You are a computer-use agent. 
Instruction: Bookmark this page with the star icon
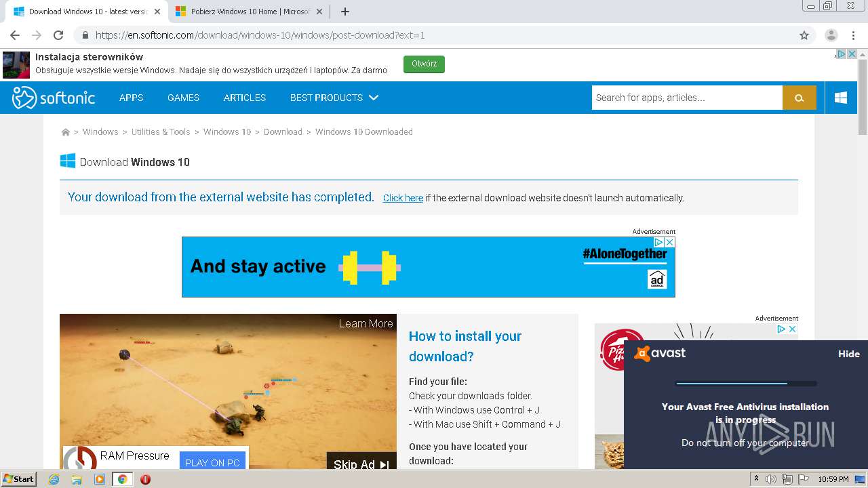pyautogui.click(x=804, y=35)
